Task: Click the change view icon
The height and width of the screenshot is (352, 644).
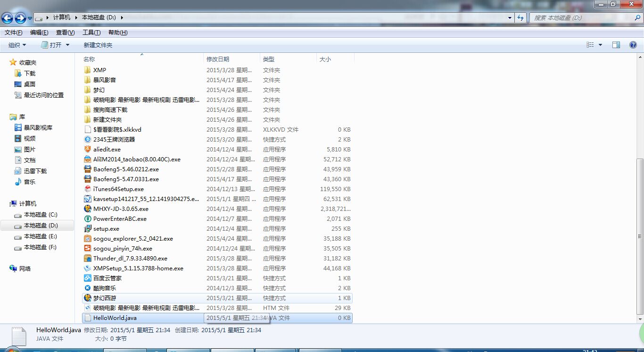Action: coord(590,45)
